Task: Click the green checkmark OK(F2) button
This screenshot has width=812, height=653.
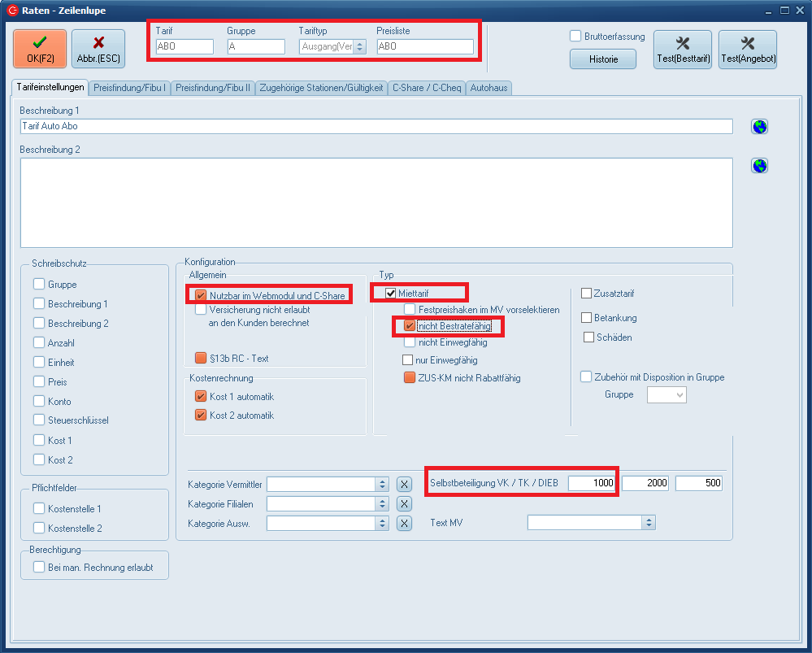Action: [x=39, y=49]
